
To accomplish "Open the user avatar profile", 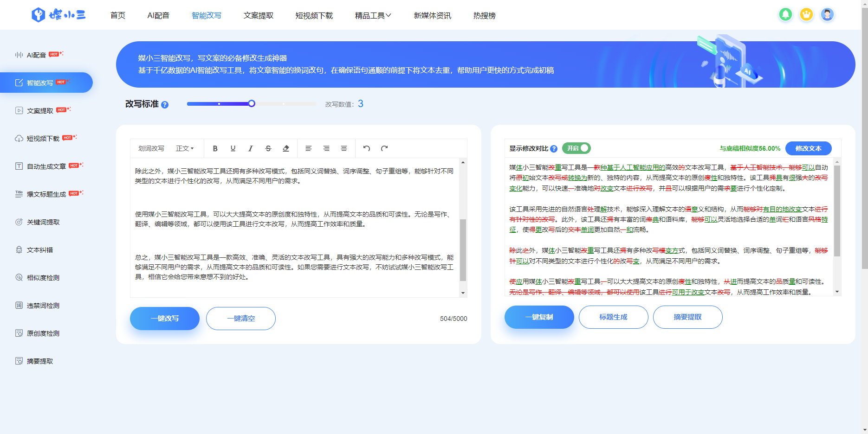I will coord(827,15).
